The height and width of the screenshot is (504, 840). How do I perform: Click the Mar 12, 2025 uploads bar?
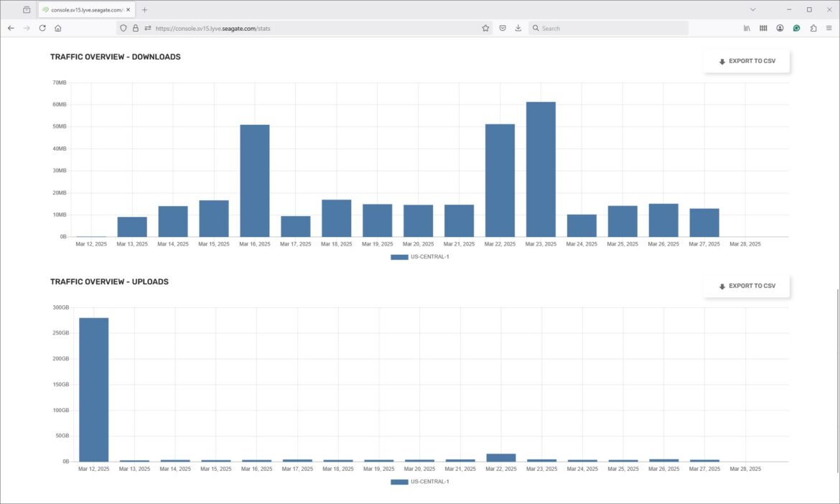tap(94, 390)
